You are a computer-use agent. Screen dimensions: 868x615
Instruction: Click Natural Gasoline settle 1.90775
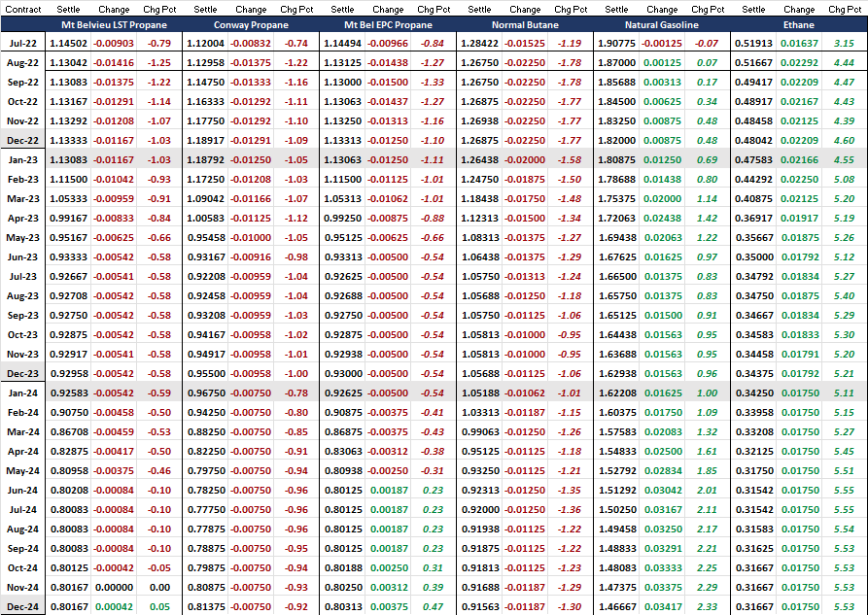pos(616,43)
